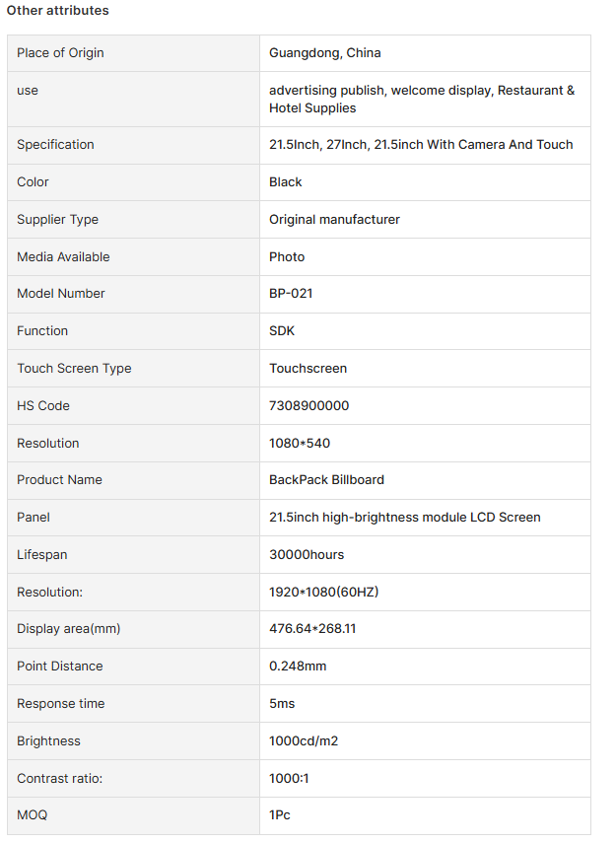Click the SDK function value
Image resolution: width=616 pixels, height=843 pixels.
[x=282, y=330]
